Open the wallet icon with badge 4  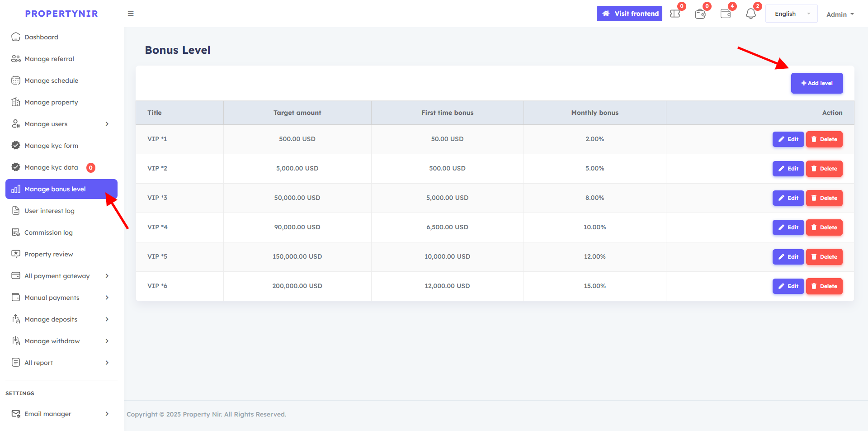pos(726,14)
